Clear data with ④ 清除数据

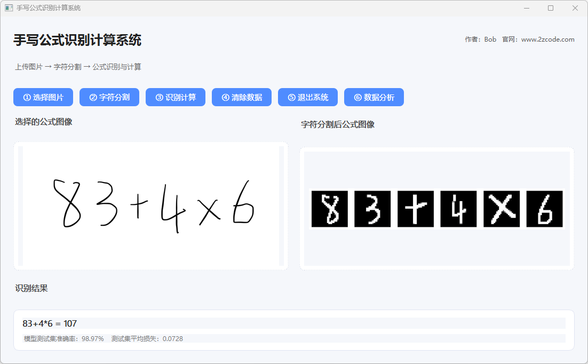pyautogui.click(x=242, y=97)
